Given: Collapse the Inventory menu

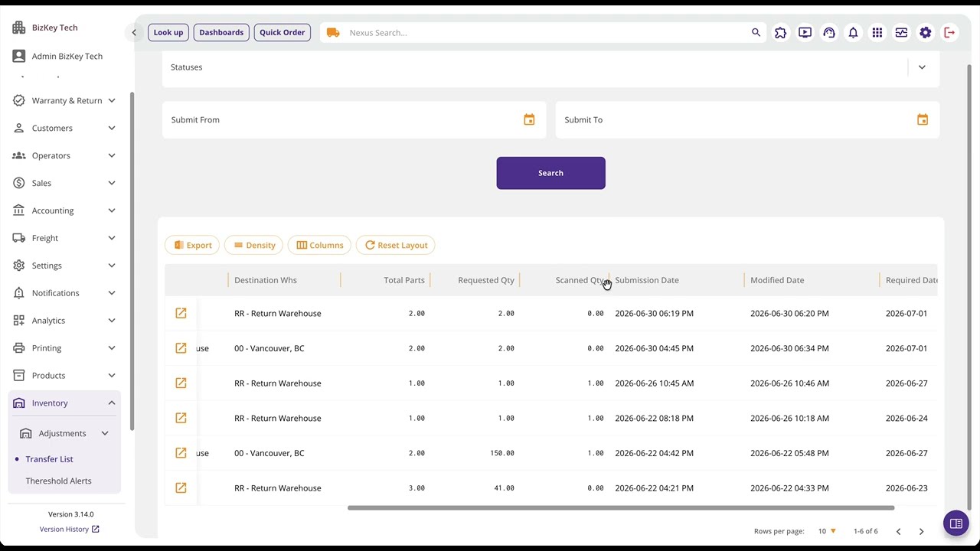Looking at the screenshot, I should tap(64, 403).
